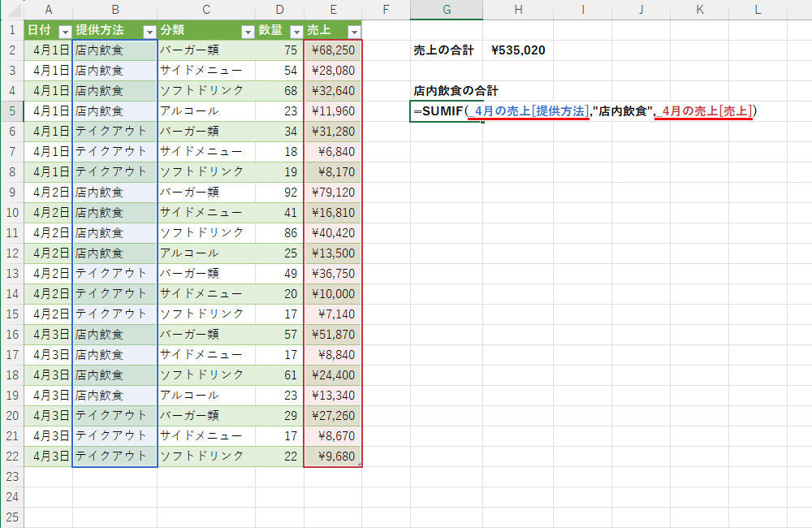Select column G header
Screen dimensions: 812x528
tap(446, 10)
